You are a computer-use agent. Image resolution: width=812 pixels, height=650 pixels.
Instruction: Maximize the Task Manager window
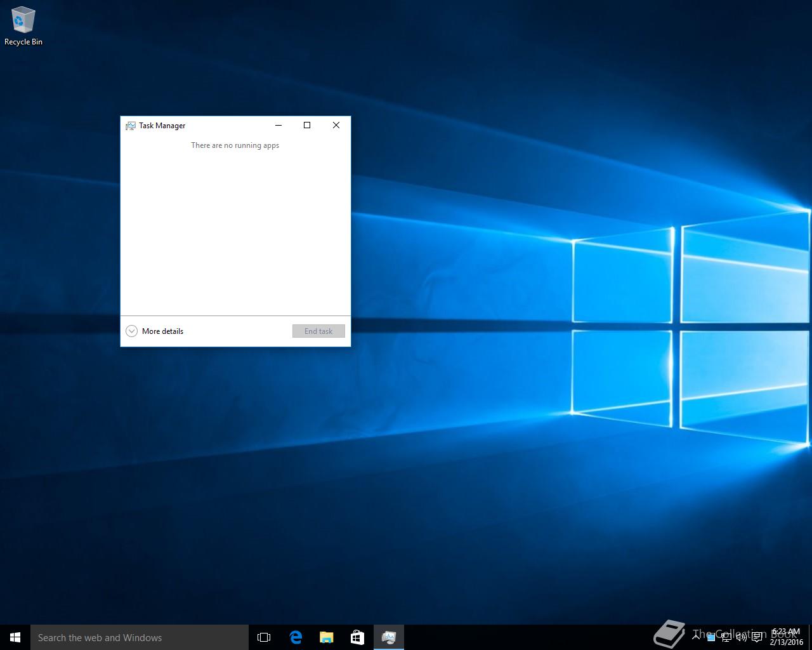click(x=307, y=125)
